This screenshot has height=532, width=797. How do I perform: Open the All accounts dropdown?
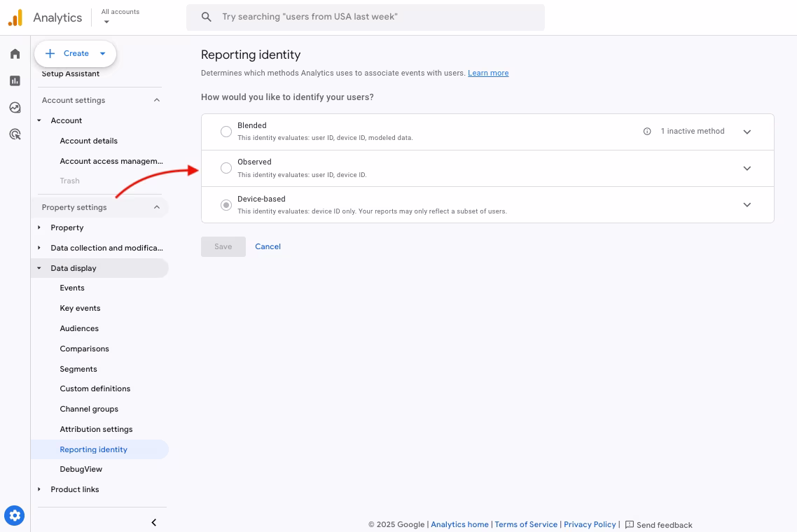pyautogui.click(x=120, y=16)
